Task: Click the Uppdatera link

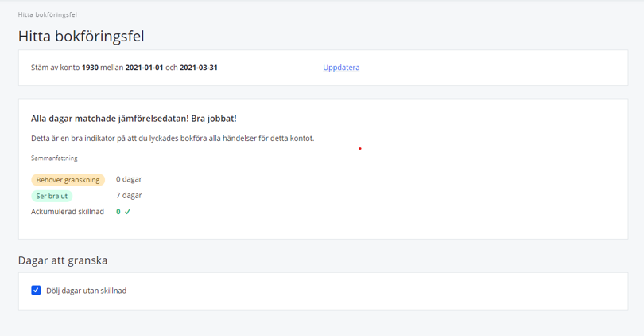Action: pos(341,68)
